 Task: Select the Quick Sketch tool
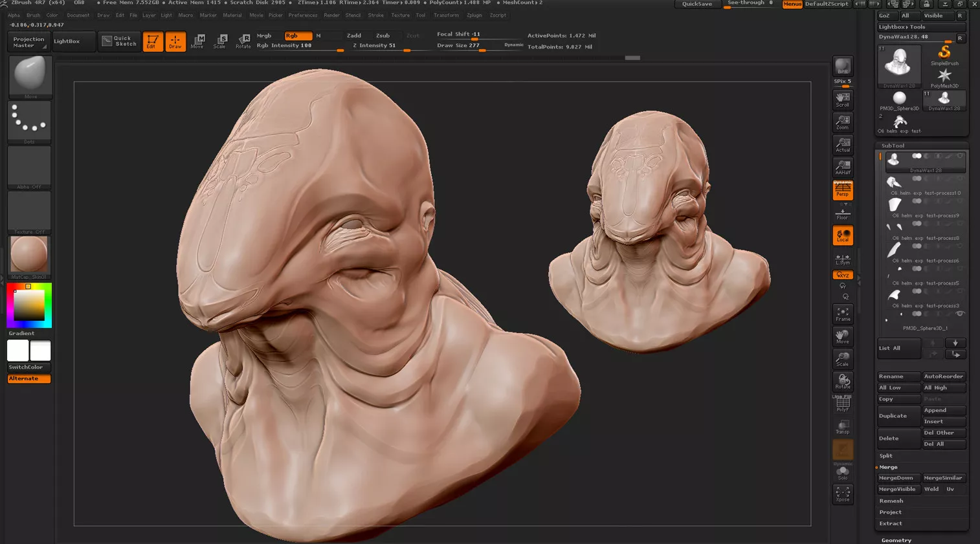click(x=119, y=41)
